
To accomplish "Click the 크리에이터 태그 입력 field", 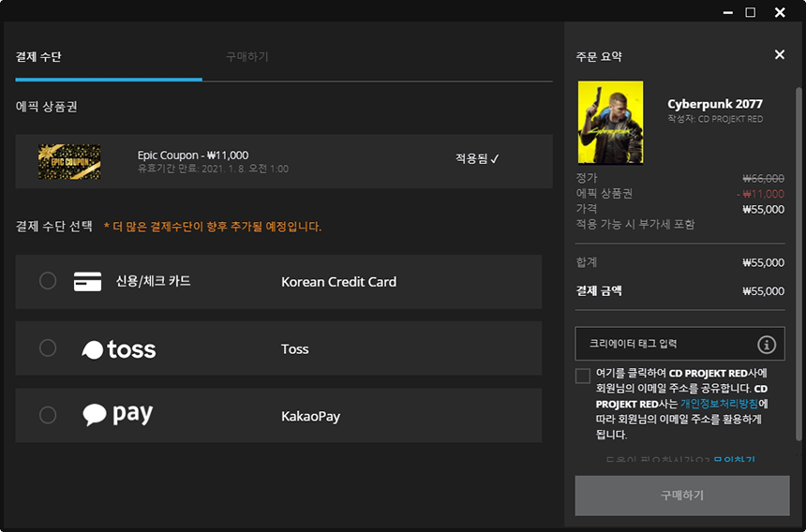I will (680, 344).
